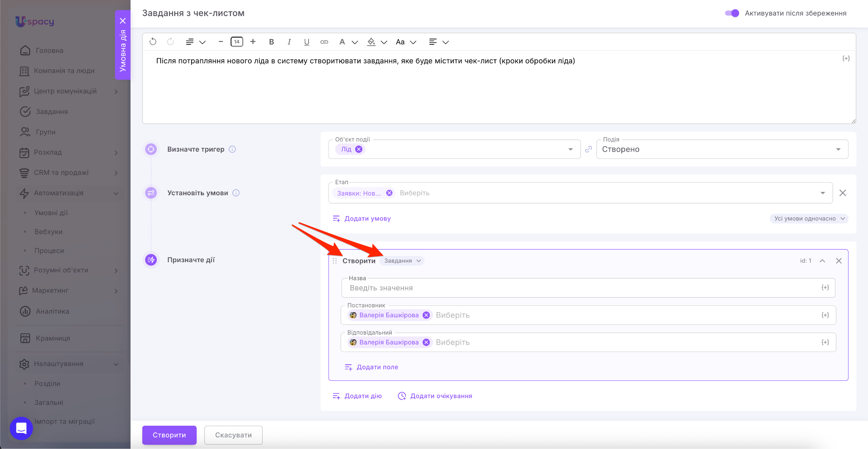This screenshot has width=868, height=449.
Task: Toggle bold text formatting
Action: click(271, 42)
